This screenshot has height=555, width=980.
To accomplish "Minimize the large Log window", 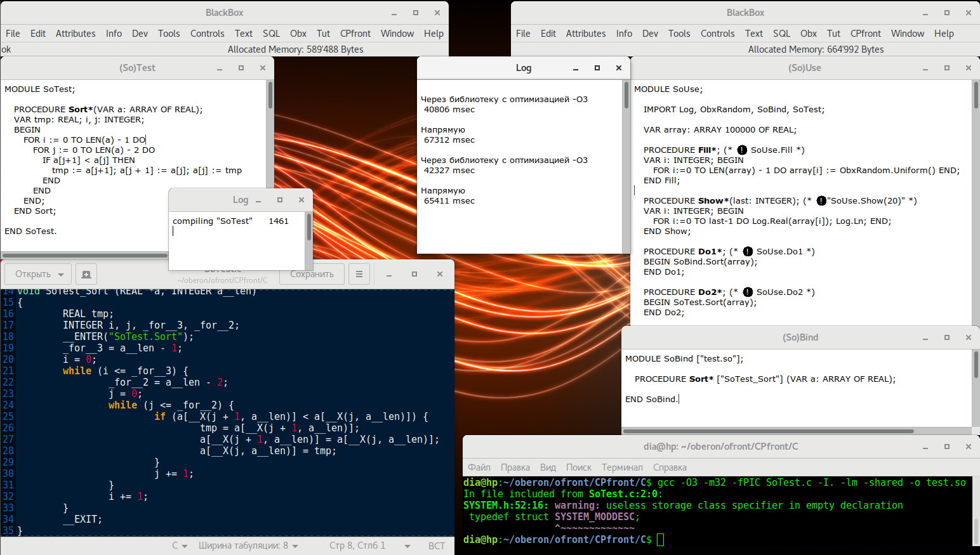I will (576, 68).
